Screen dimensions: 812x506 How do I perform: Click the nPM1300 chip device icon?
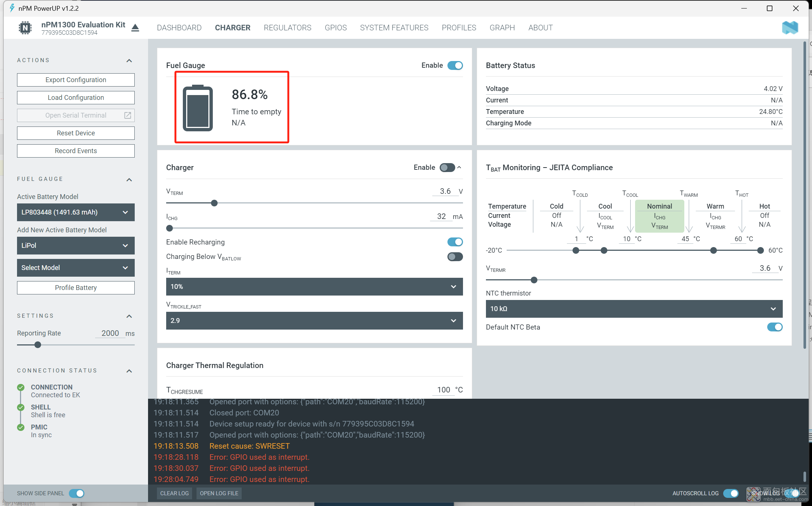(x=25, y=28)
